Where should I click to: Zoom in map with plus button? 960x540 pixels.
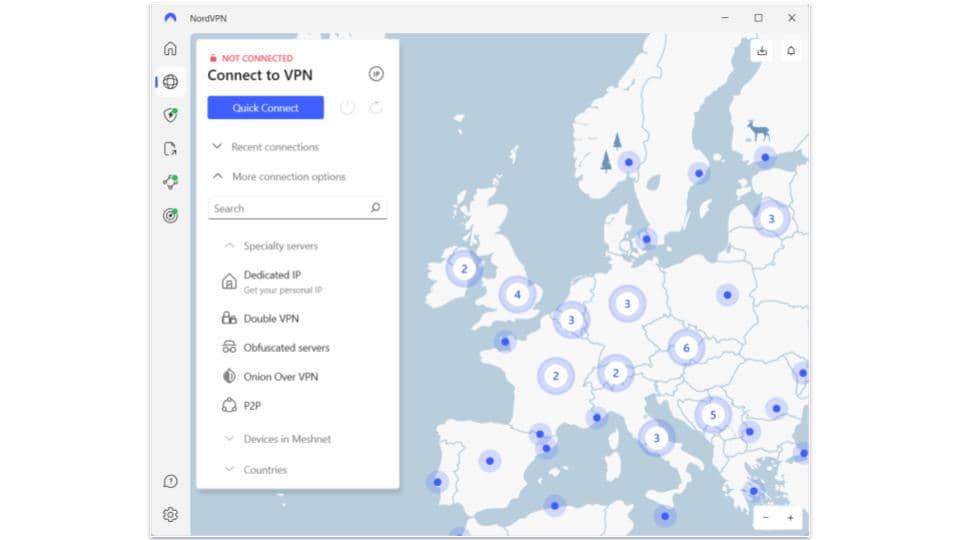click(x=790, y=517)
